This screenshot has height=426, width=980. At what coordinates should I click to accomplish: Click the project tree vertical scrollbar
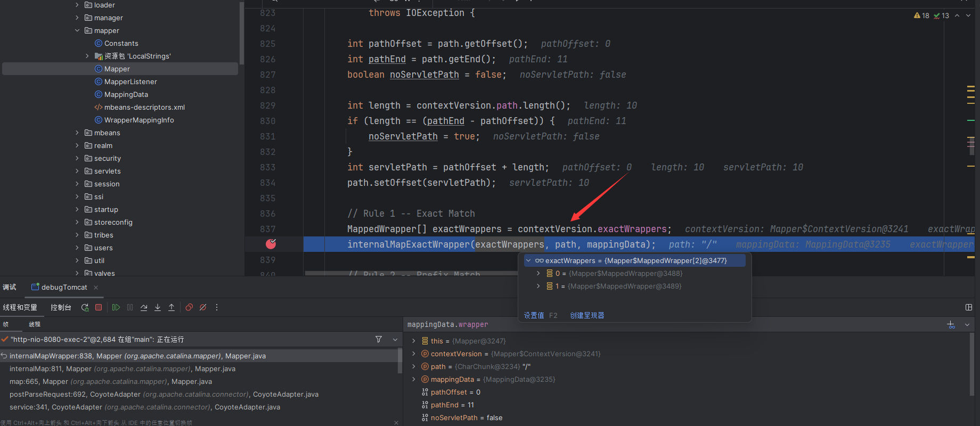point(242,33)
